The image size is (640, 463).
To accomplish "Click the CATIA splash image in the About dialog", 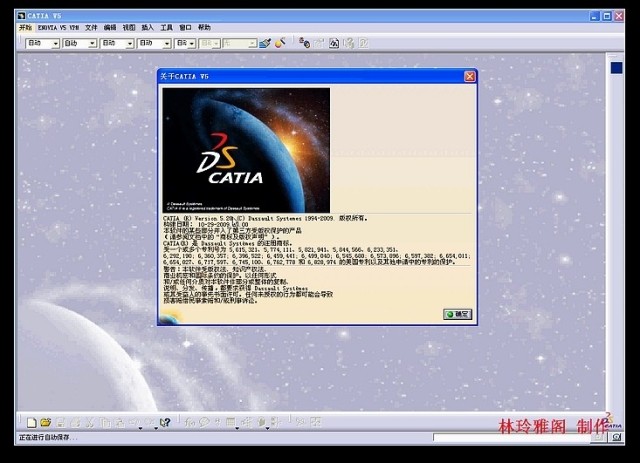I will coord(246,150).
